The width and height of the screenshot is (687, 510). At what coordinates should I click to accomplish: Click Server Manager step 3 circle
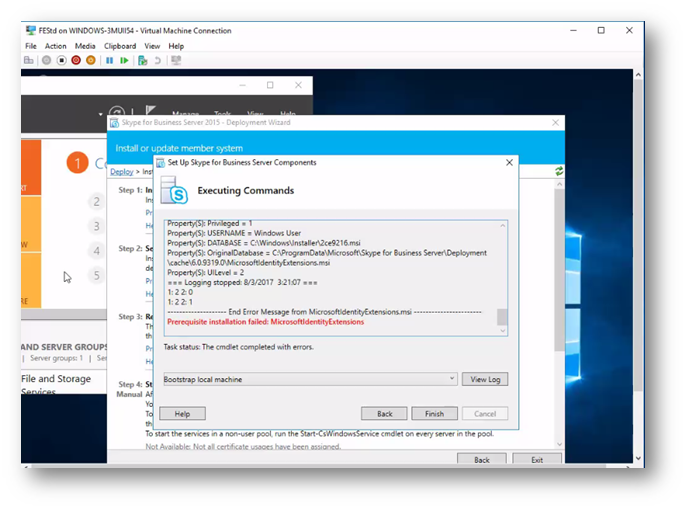point(96,227)
